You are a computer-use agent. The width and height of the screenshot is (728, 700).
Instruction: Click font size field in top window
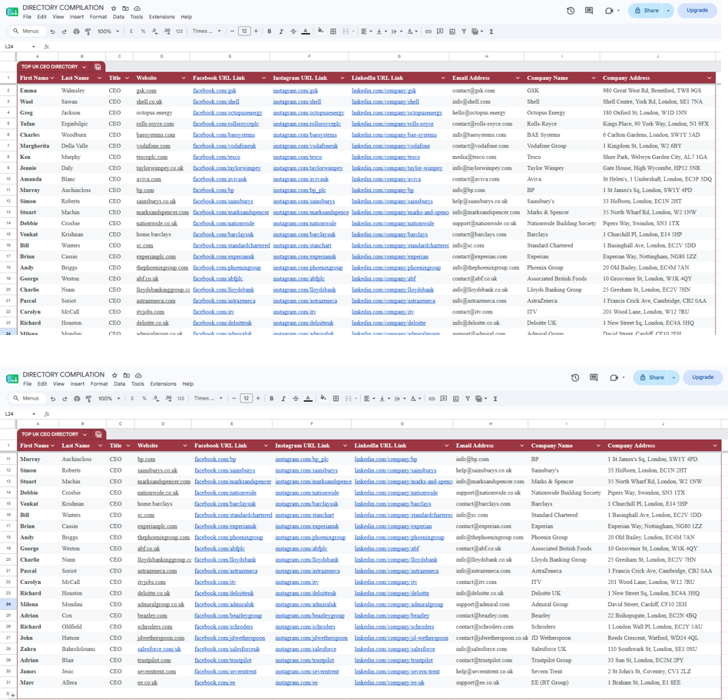tap(244, 32)
